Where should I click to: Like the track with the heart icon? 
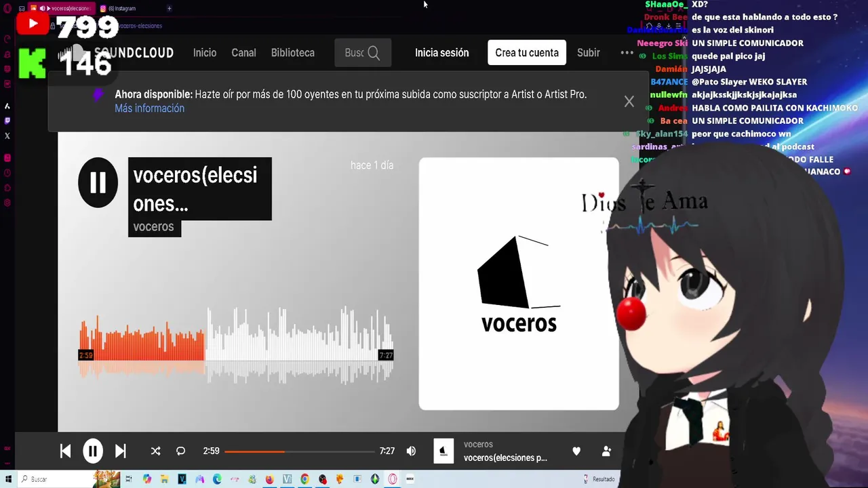(x=576, y=451)
